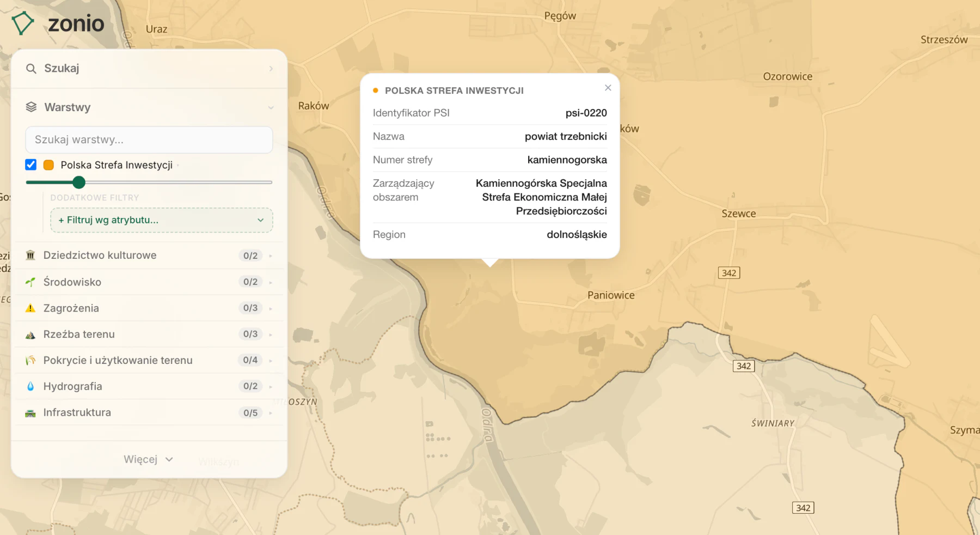980x535 pixels.
Task: Uncheck the Polska Strefa Inwestycji layer checkbox
Action: pyautogui.click(x=31, y=165)
